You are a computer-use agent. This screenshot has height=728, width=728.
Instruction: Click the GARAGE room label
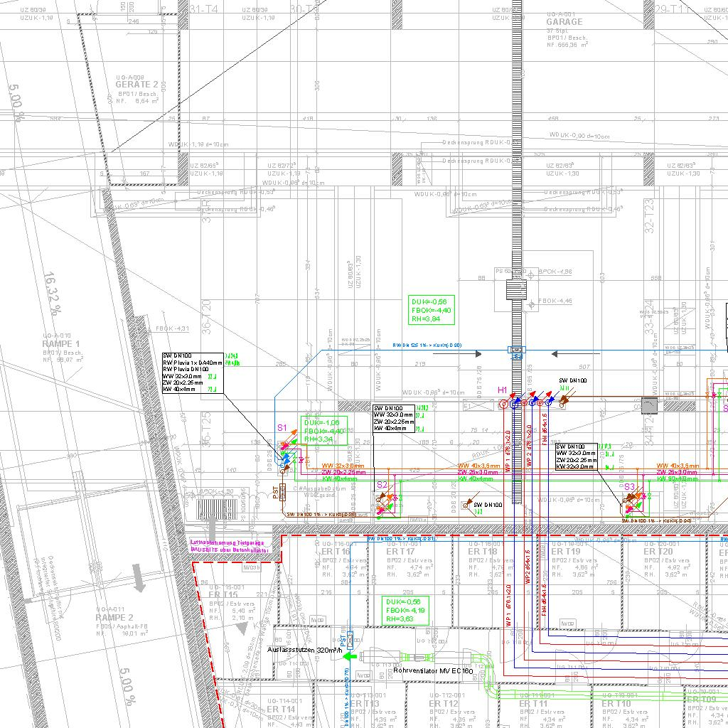[564, 22]
